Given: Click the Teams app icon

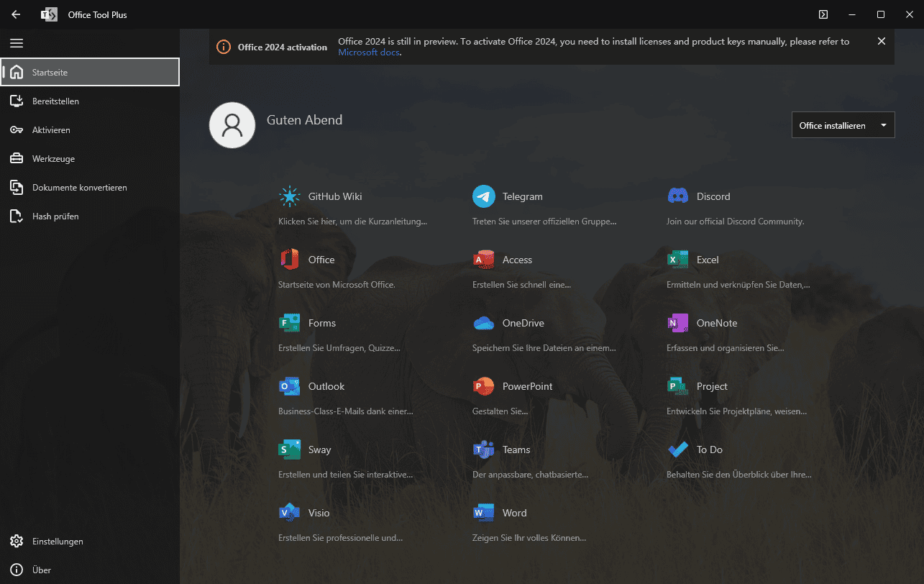Looking at the screenshot, I should tap(484, 450).
